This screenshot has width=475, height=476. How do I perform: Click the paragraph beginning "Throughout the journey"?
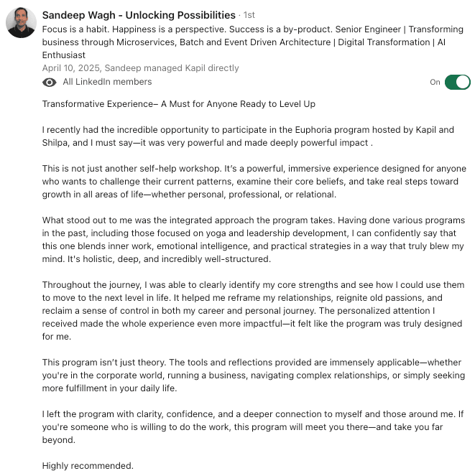(252, 311)
